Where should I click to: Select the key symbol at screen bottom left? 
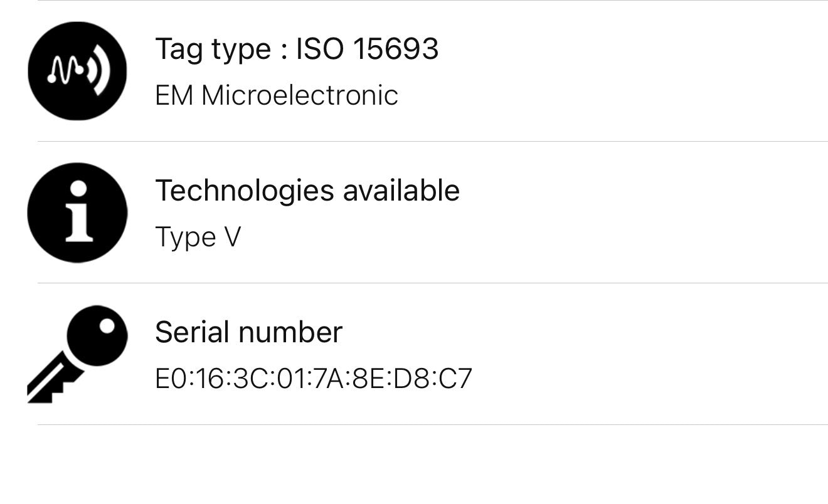(x=77, y=354)
